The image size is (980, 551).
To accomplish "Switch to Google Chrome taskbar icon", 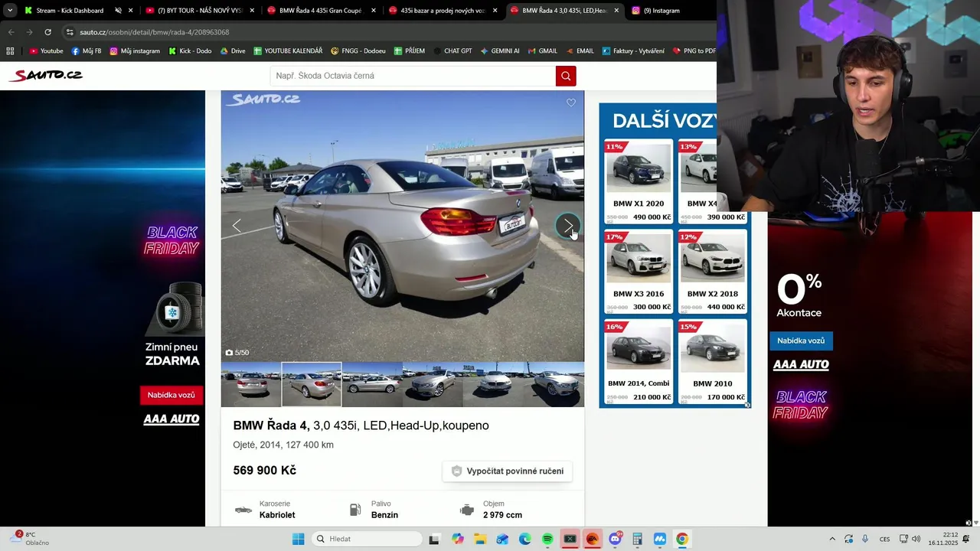I will 681,539.
